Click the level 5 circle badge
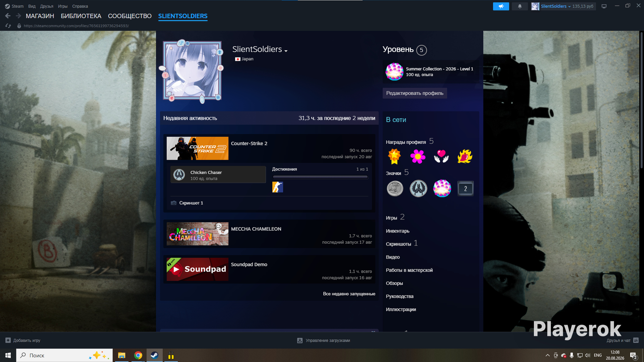Screen dimensions: 644x362 (421, 50)
